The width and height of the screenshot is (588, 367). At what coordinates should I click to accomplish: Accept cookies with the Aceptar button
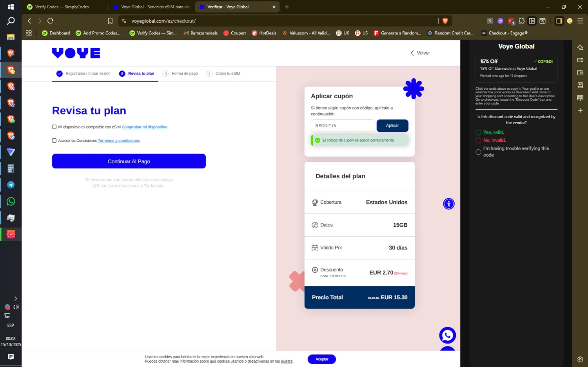[322, 359]
